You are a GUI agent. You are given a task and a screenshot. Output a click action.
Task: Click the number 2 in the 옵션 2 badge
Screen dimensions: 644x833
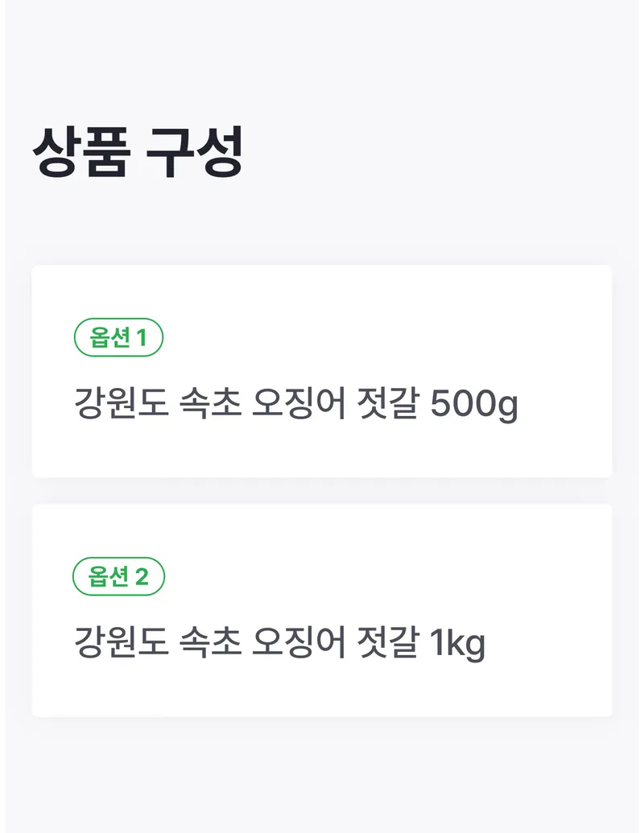coord(142,576)
